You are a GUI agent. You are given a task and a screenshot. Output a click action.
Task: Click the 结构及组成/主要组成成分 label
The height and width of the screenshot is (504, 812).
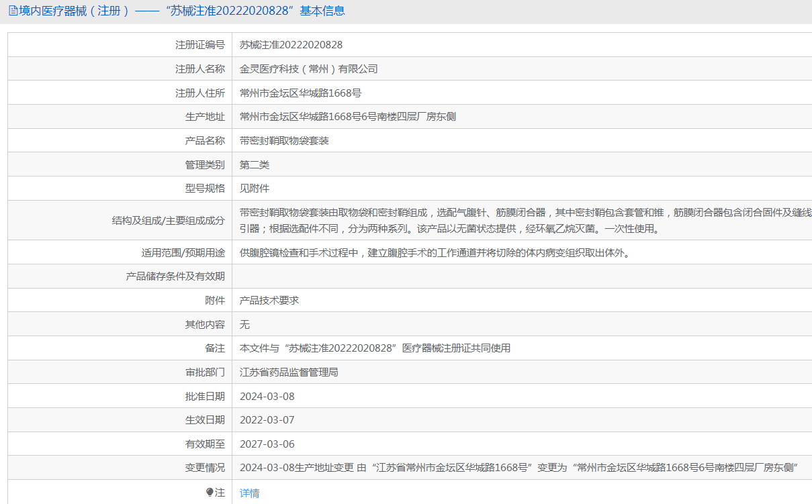(x=169, y=220)
